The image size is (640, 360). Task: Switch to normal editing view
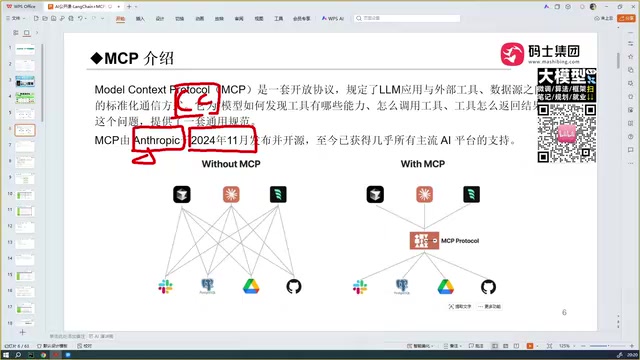494,346
